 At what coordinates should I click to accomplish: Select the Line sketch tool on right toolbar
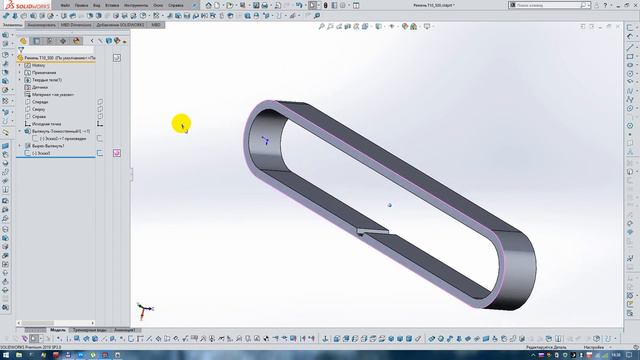pos(630,48)
